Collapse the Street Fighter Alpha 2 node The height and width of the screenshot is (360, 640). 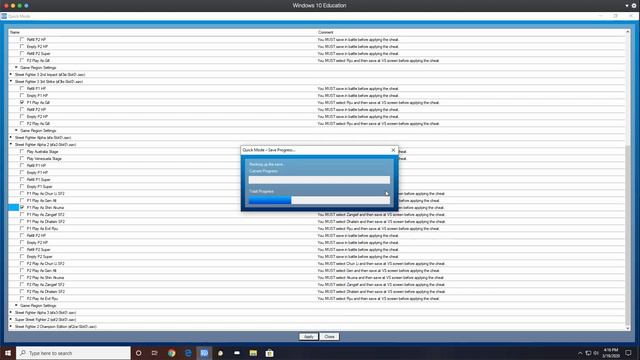(x=11, y=144)
